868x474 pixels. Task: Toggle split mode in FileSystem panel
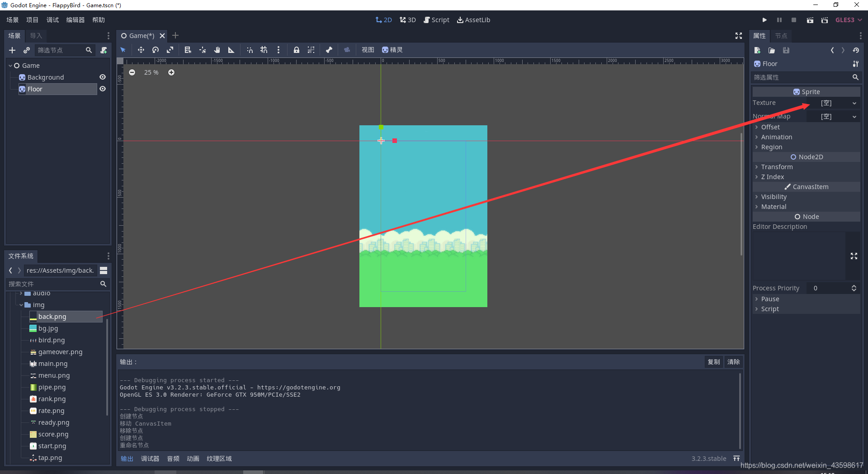pos(104,270)
